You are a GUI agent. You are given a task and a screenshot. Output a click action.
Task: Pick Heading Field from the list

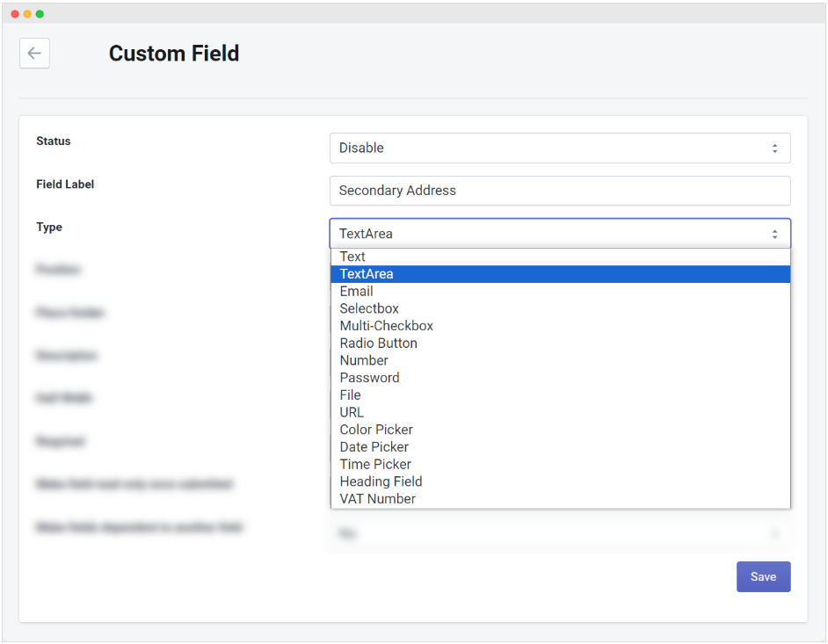pos(381,481)
